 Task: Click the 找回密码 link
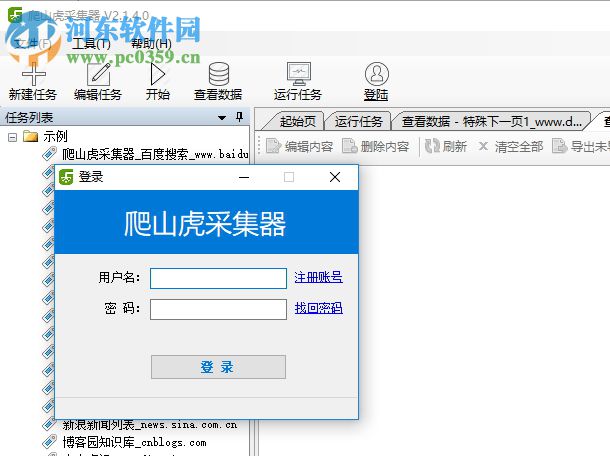coord(318,308)
